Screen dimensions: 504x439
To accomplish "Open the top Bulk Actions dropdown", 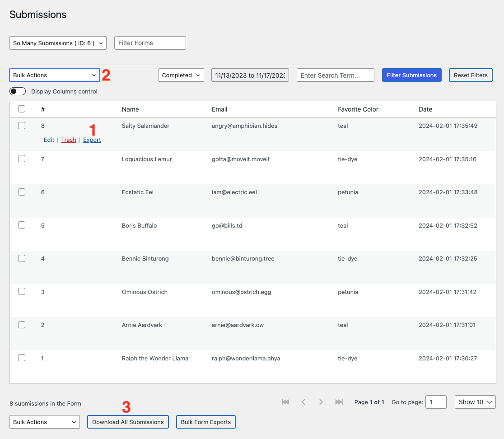I will [54, 75].
